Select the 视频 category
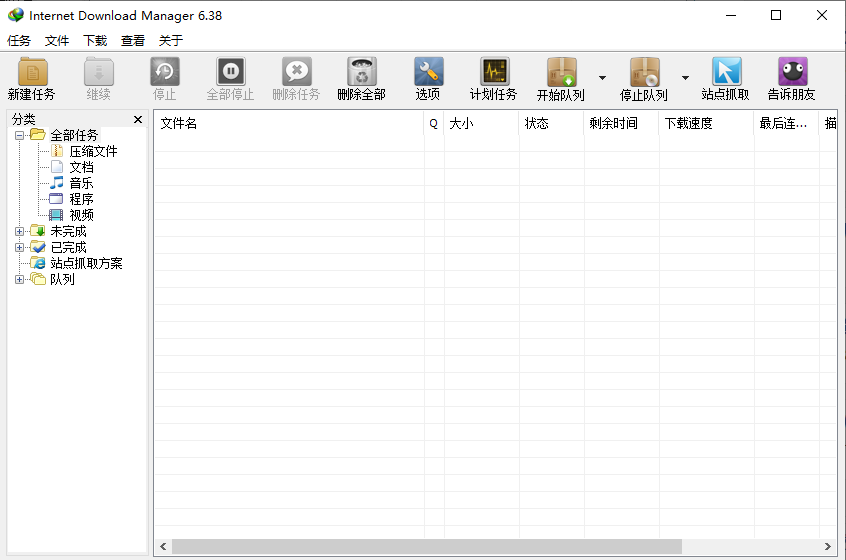 pyautogui.click(x=81, y=215)
